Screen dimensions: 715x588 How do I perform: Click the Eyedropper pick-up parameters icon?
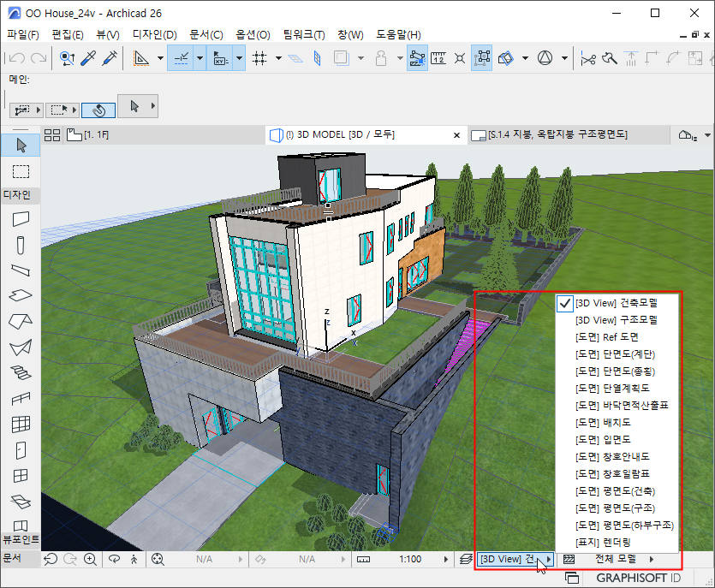pos(88,58)
